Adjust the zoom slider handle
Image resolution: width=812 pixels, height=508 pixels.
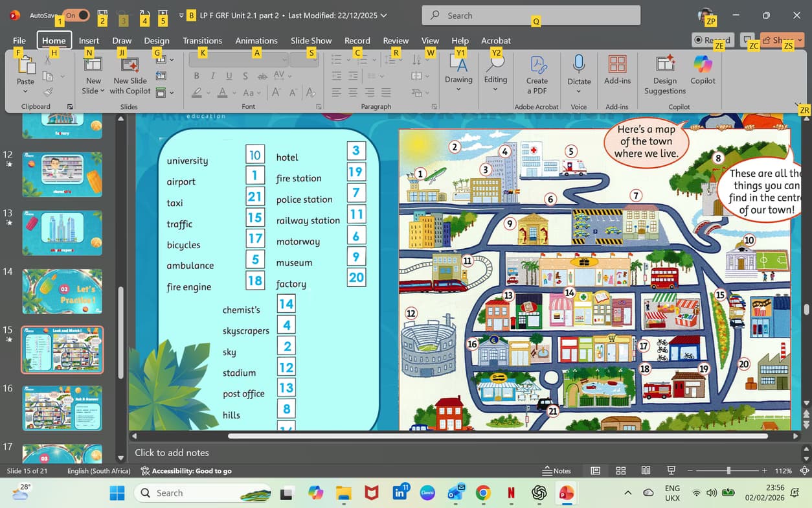click(x=728, y=470)
